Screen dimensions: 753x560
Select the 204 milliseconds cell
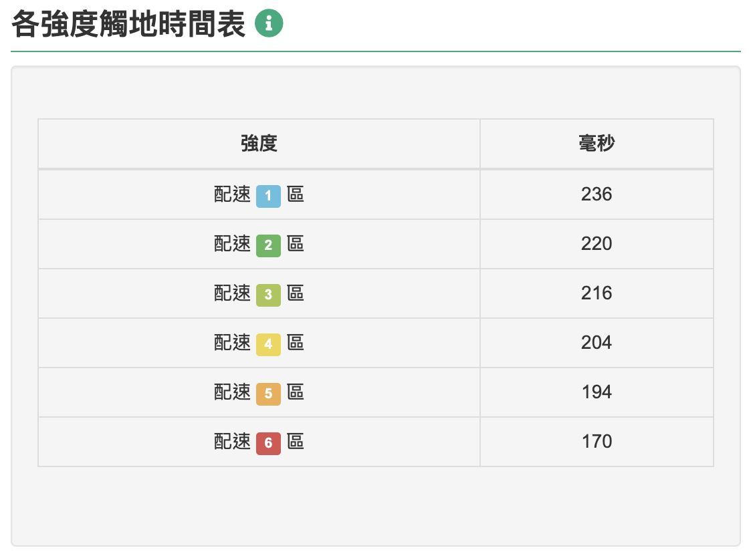tap(597, 343)
